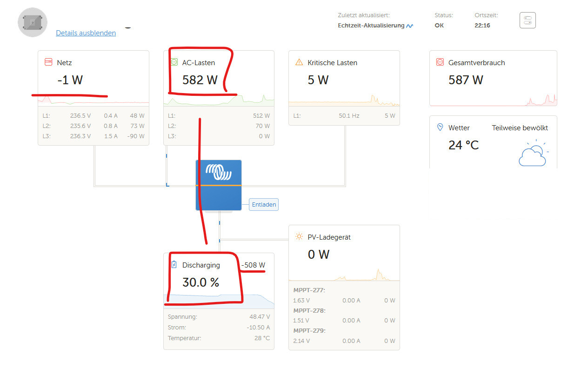
Task: Click the Gesamtverbrauch 587 W value
Action: pyautogui.click(x=466, y=80)
